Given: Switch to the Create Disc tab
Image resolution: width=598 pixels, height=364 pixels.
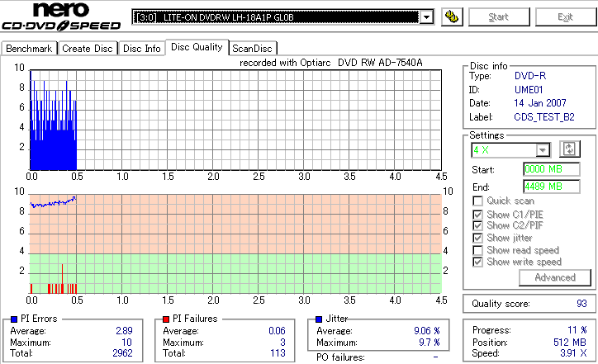Looking at the screenshot, I should pyautogui.click(x=88, y=49).
